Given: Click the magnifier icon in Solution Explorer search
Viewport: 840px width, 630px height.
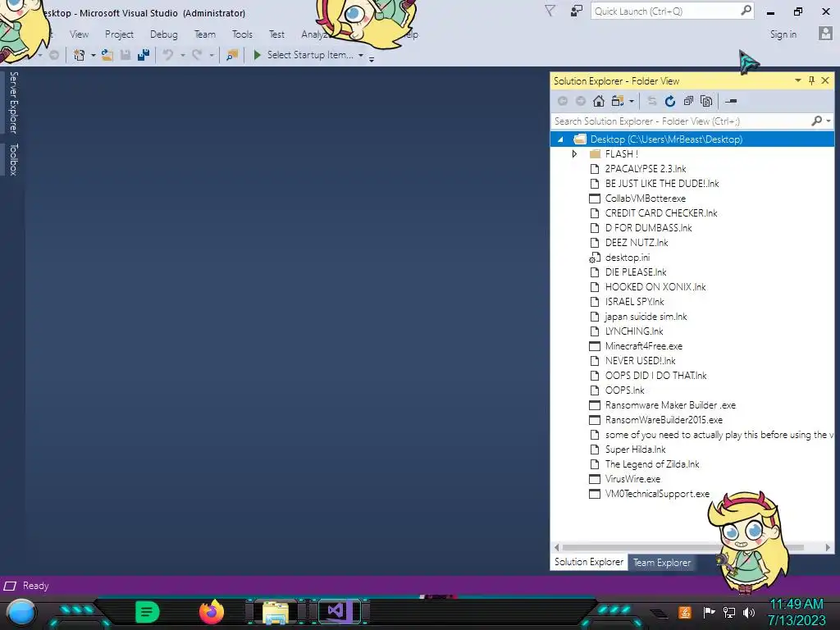Looking at the screenshot, I should (816, 121).
